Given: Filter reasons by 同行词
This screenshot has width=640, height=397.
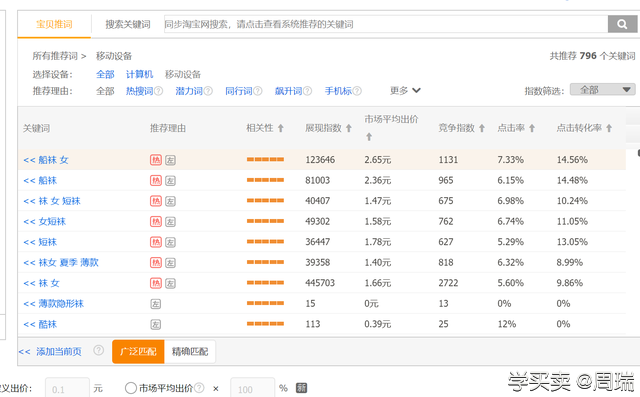Looking at the screenshot, I should pyautogui.click(x=239, y=91).
